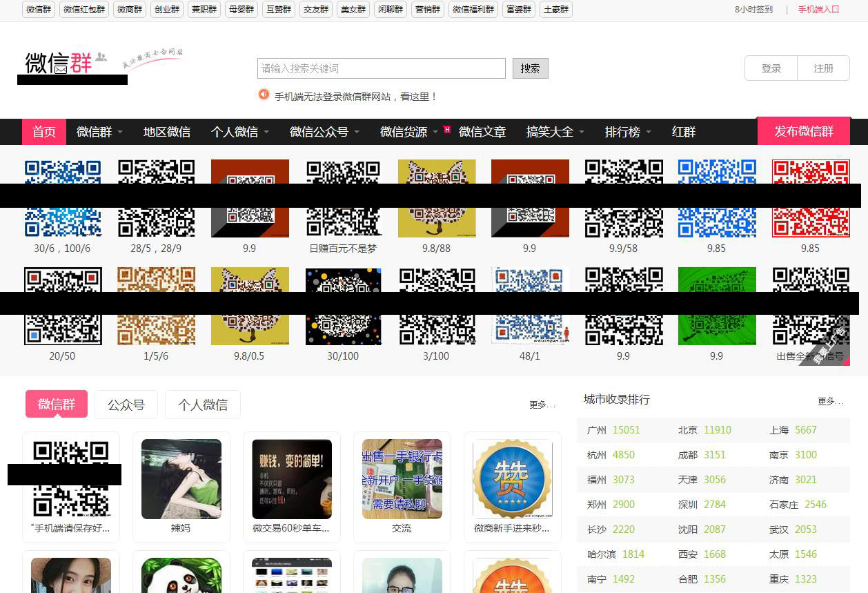Open the 红群 section from the navbar

click(683, 132)
